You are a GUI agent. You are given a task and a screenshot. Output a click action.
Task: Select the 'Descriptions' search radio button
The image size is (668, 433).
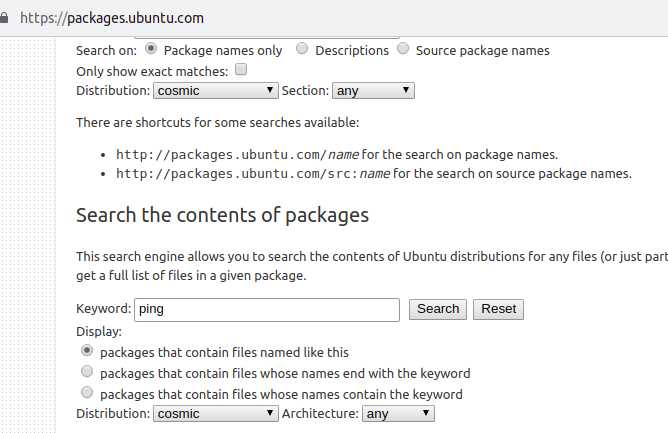click(x=302, y=49)
